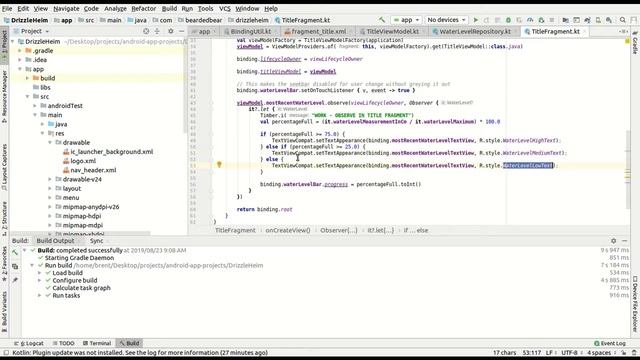
Task: Expand the layout folder node
Action: tap(50, 188)
